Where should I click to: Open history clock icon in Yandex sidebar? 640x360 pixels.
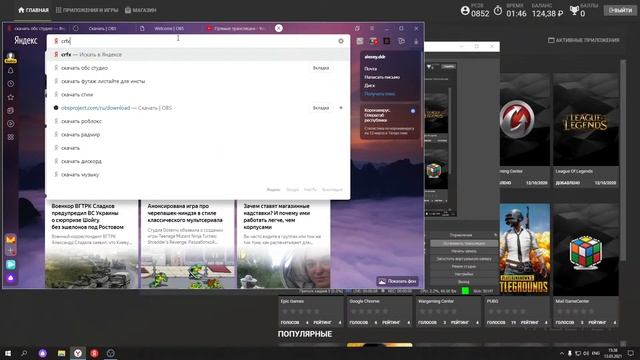coord(11,84)
